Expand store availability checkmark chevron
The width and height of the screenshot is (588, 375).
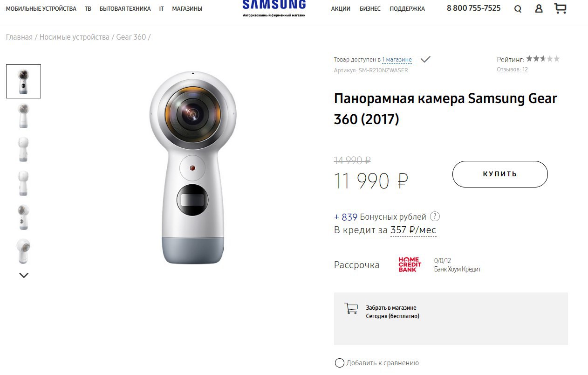click(425, 59)
